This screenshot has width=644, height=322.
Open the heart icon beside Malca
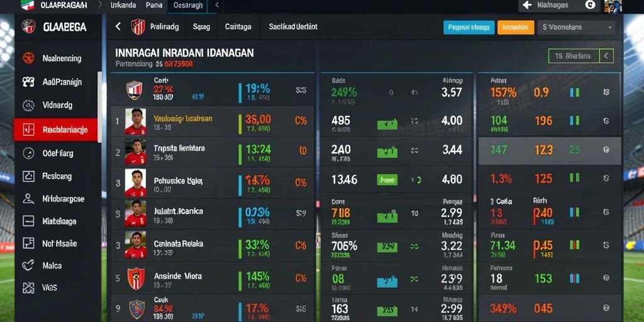(x=28, y=266)
